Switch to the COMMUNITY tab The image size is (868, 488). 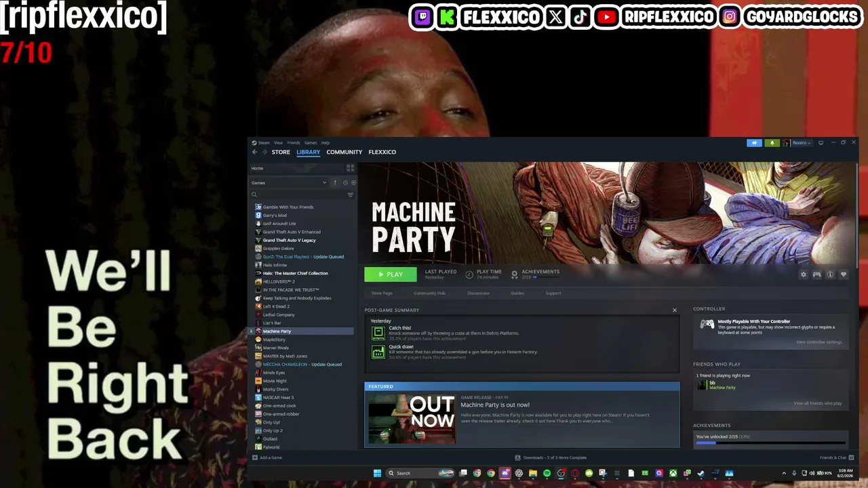[x=344, y=152]
